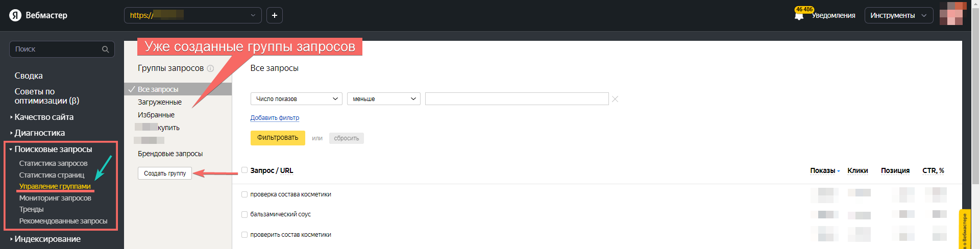Image resolution: width=980 pixels, height=249 pixels.
Task: Sort by Позиция column
Action: (x=895, y=170)
